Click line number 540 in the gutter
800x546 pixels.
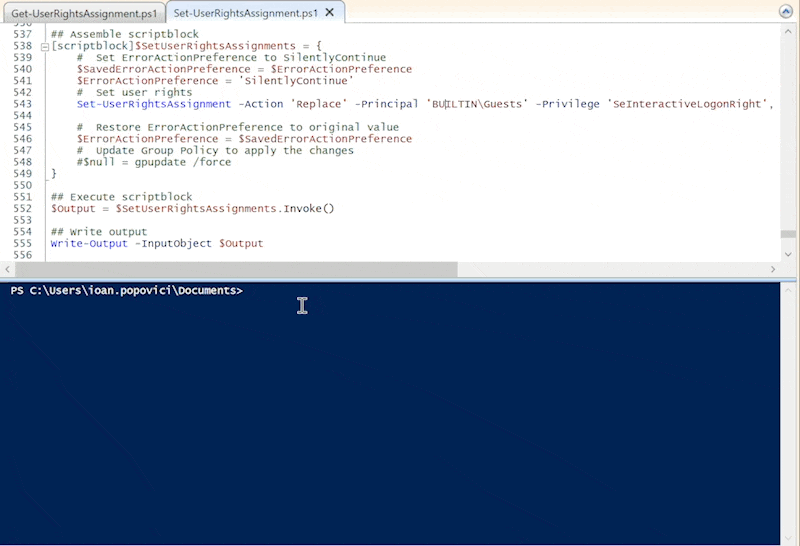[22, 69]
